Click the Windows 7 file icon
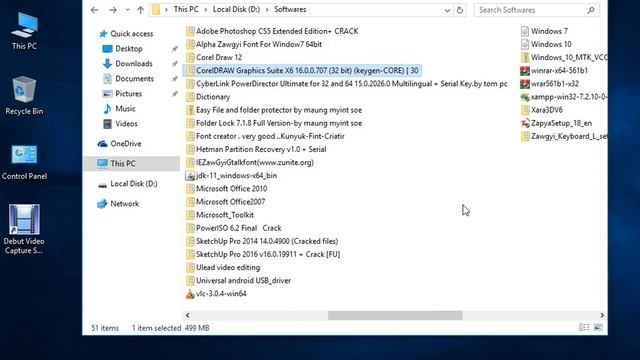 coord(525,31)
